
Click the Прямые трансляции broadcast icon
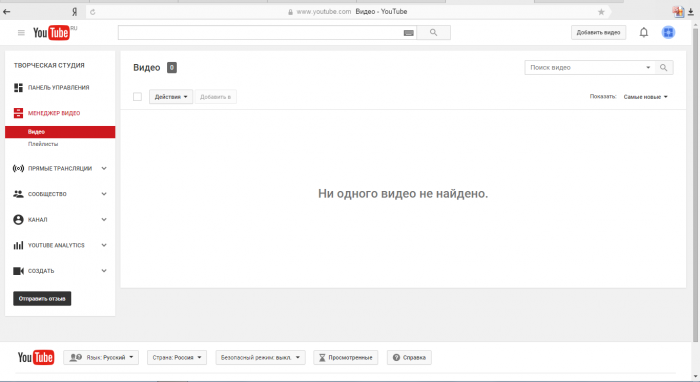click(x=18, y=168)
